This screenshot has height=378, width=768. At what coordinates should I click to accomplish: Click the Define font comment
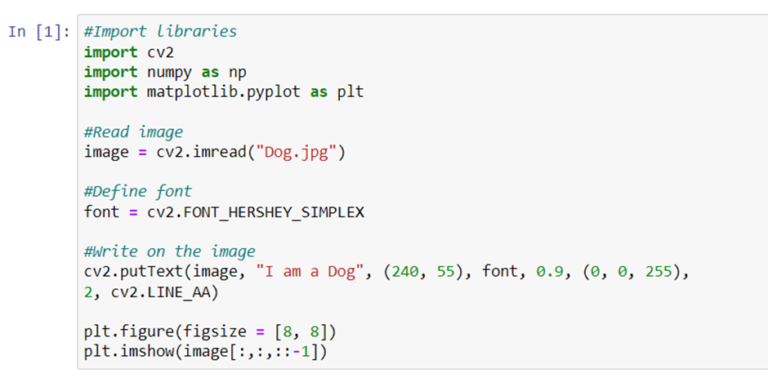138,191
